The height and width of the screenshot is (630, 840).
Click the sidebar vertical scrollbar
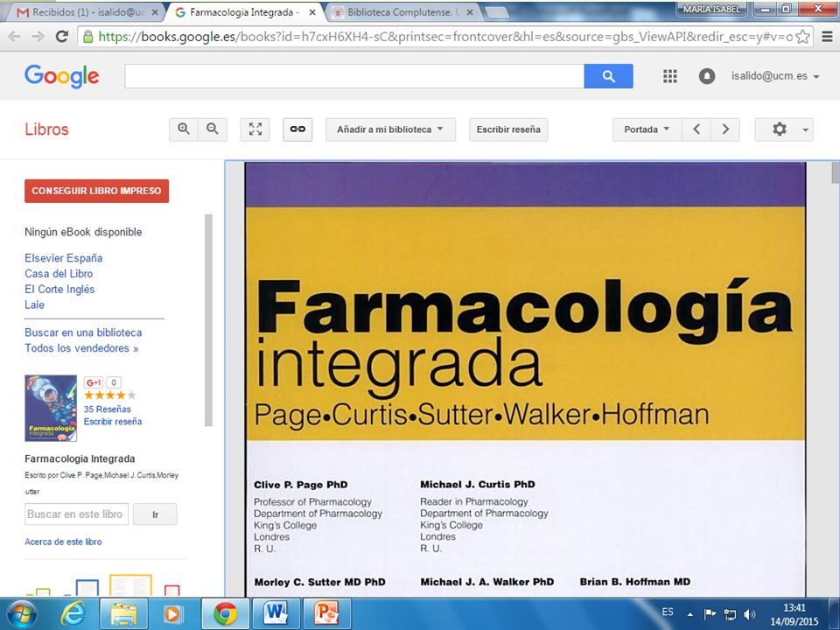(x=208, y=320)
